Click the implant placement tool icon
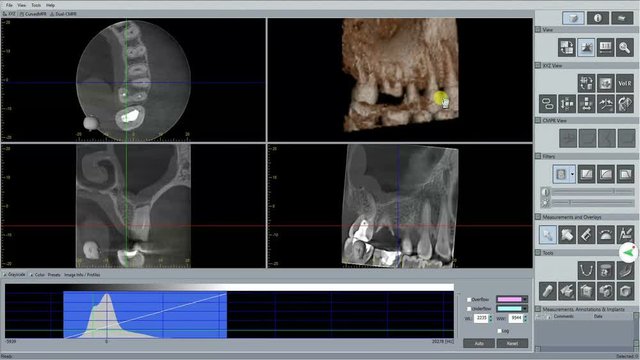This screenshot has width=640, height=360. [x=547, y=291]
